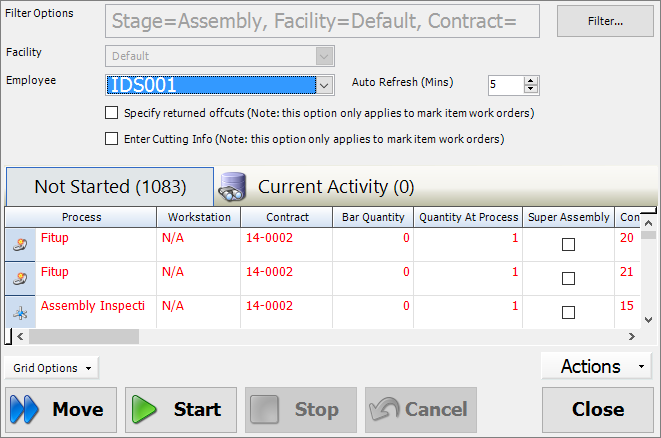The image size is (661, 438).
Task: Click the Assembly Inspection row icon
Action: point(20,312)
